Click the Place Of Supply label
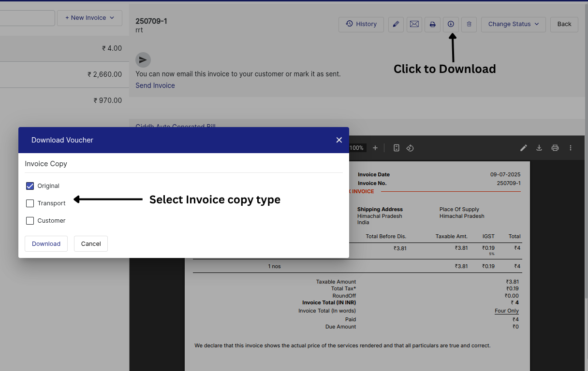The width and height of the screenshot is (588, 371). point(459,209)
